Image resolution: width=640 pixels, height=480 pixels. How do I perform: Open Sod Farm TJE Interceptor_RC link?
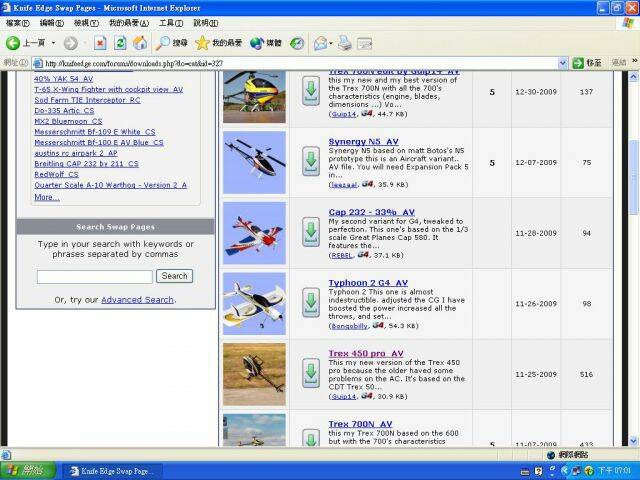[87, 100]
